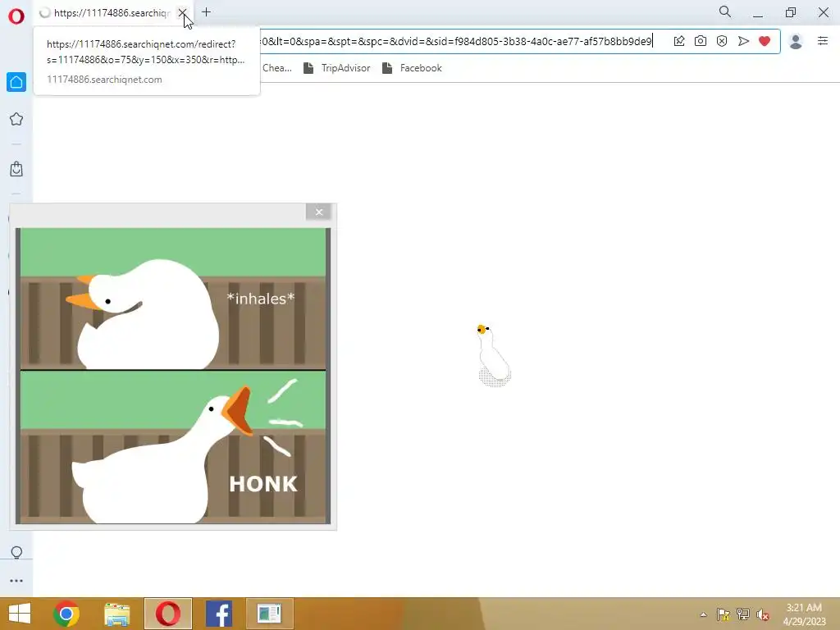This screenshot has width=840, height=630.
Task: Switch to Opera taskbar button
Action: click(167, 614)
